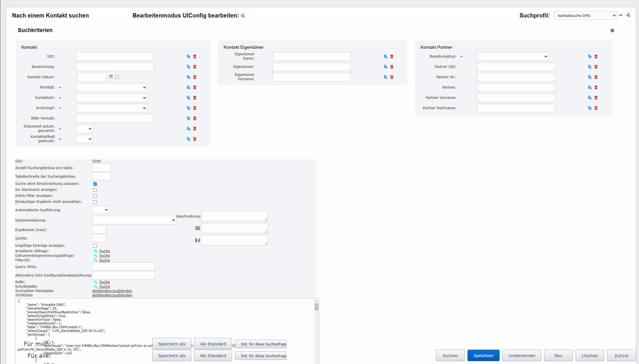This screenshot has width=639, height=364.
Task: Copy the Partner Nachname field row
Action: click(x=590, y=108)
